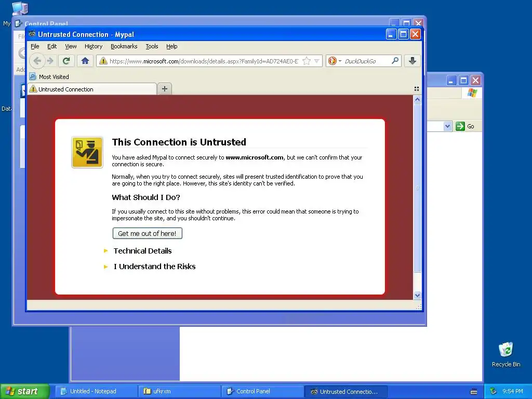This screenshot has height=399, width=532.
Task: Click the 9:54 PM taskbar clock
Action: pyautogui.click(x=513, y=392)
